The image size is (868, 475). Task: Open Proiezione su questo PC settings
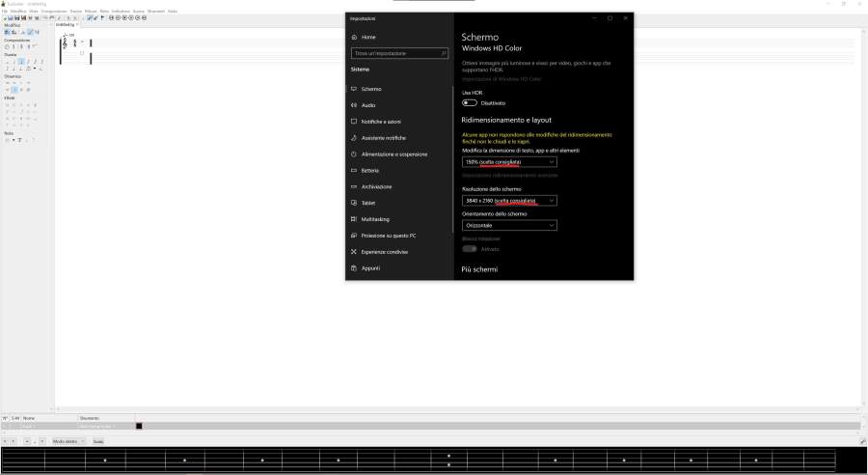388,236
